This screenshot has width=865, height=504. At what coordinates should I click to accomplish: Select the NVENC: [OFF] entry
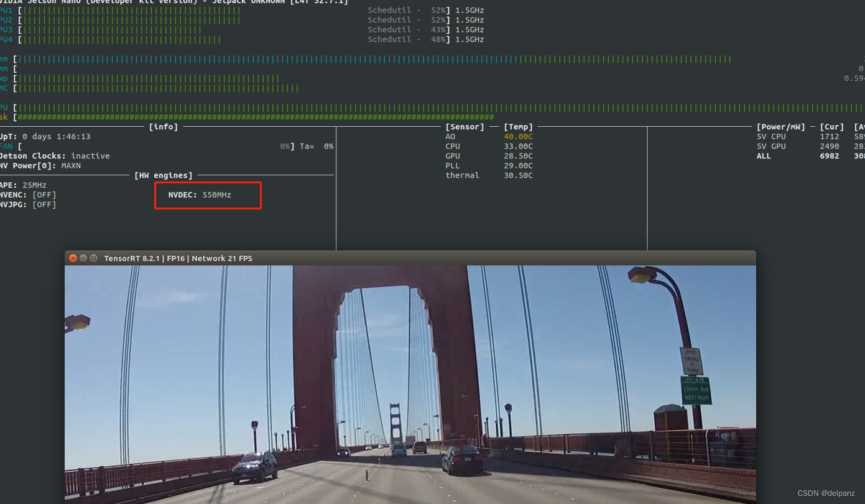(29, 195)
